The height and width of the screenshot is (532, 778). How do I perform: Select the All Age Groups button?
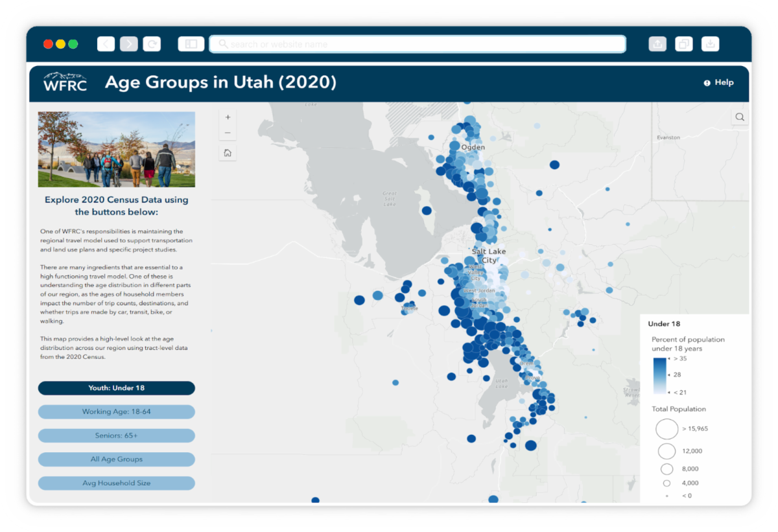click(117, 459)
